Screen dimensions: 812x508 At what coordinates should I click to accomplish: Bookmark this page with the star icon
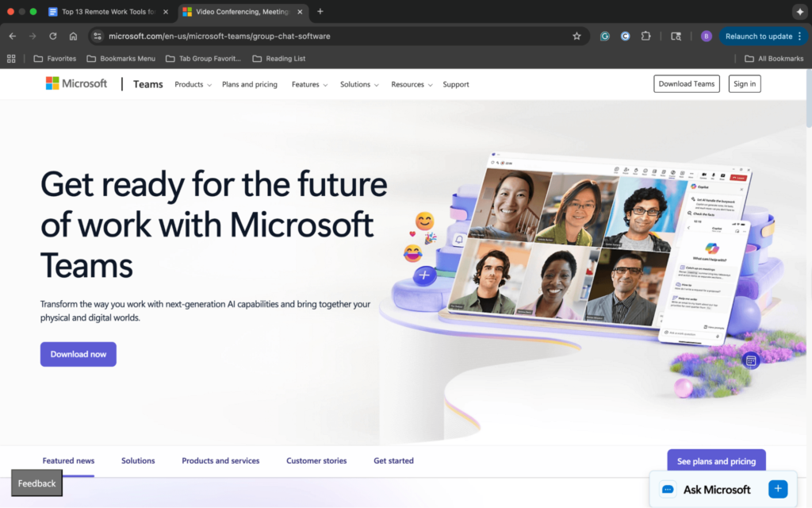tap(577, 37)
